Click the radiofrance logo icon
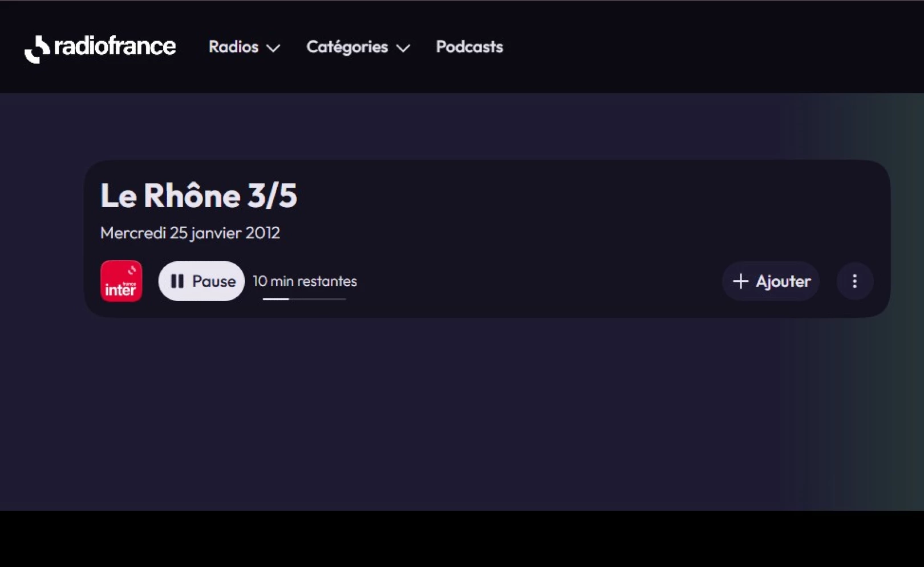The image size is (924, 567). (x=37, y=49)
